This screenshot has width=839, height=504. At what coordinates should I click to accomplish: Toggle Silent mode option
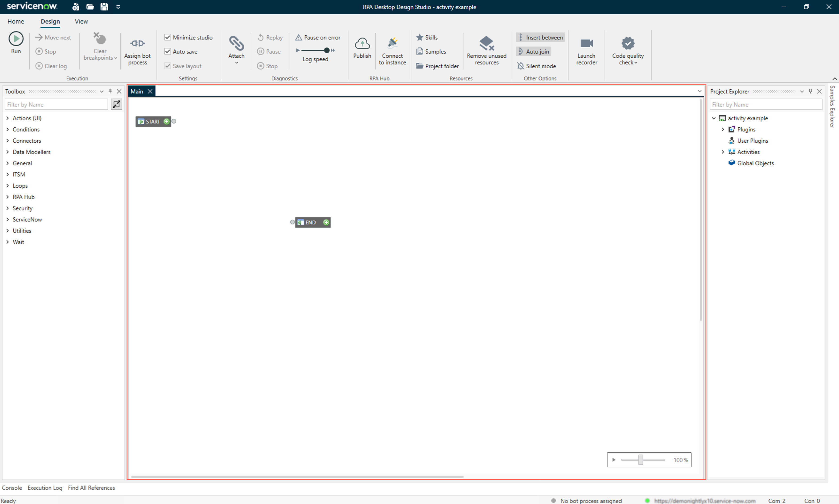coord(537,66)
